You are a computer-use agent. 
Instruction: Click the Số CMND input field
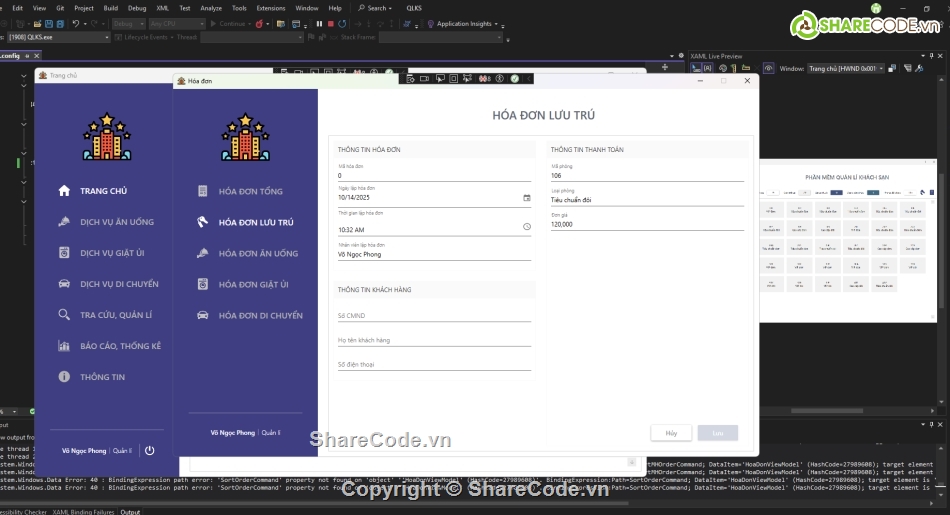click(434, 316)
